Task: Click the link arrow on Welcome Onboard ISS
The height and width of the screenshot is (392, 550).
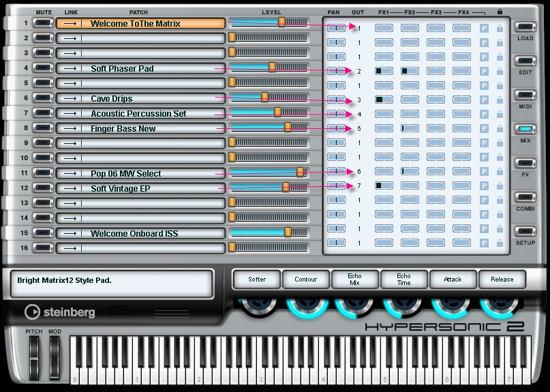Action: [70, 233]
